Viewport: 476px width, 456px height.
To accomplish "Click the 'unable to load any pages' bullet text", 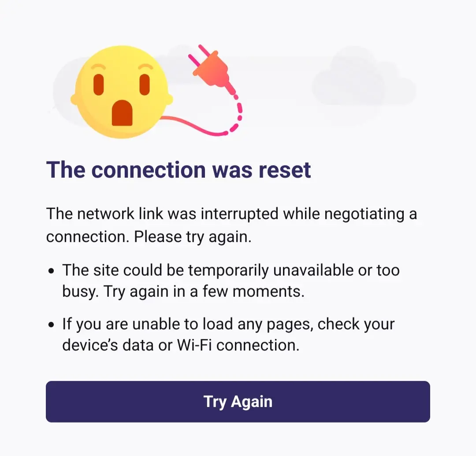I will 228,334.
